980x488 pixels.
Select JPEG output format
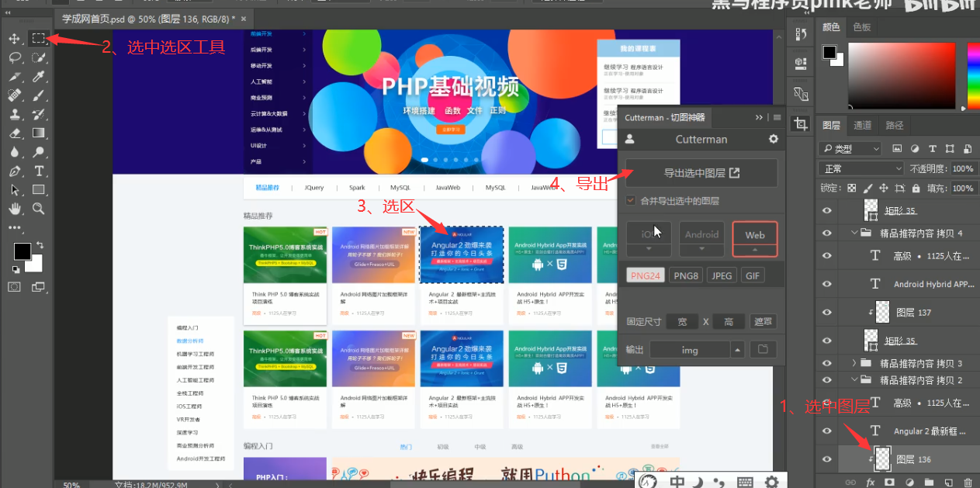point(722,275)
